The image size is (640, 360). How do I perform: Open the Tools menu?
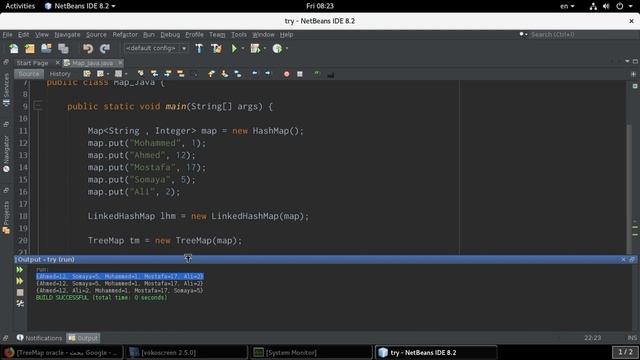[239, 35]
